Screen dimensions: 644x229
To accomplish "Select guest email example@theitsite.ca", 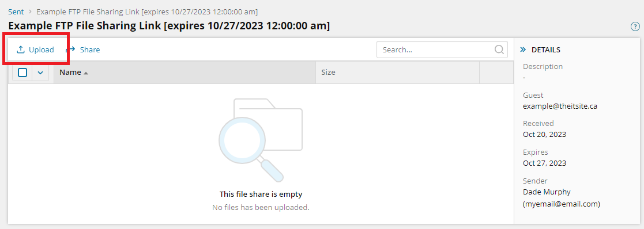I will [560, 106].
